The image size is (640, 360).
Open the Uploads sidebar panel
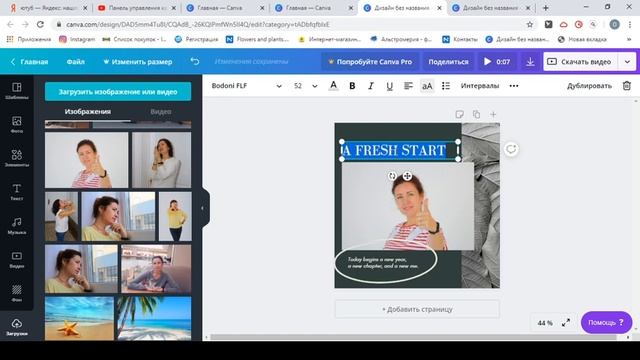(x=17, y=327)
